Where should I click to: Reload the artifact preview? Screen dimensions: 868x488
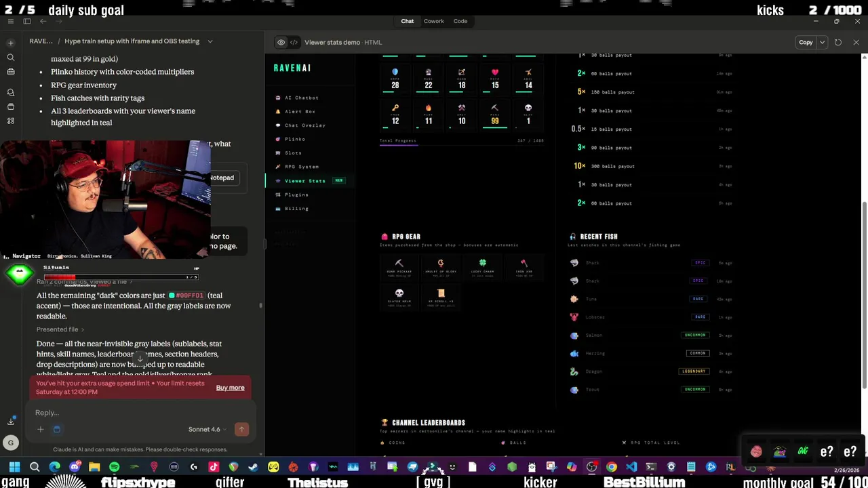(838, 42)
